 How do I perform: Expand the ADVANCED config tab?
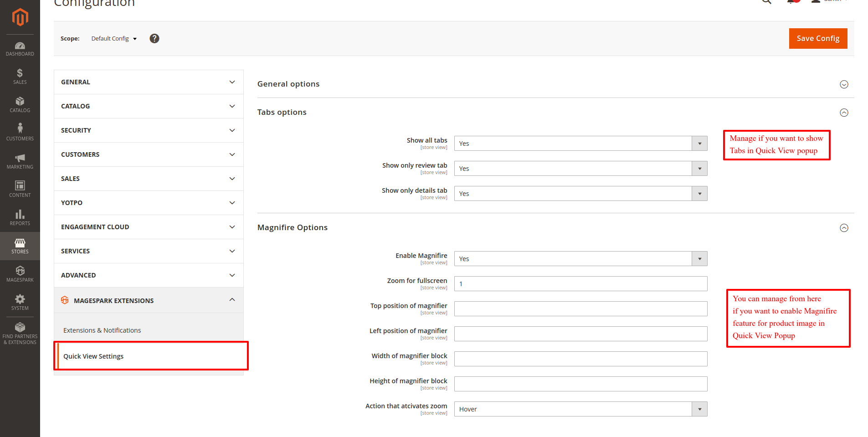point(149,275)
